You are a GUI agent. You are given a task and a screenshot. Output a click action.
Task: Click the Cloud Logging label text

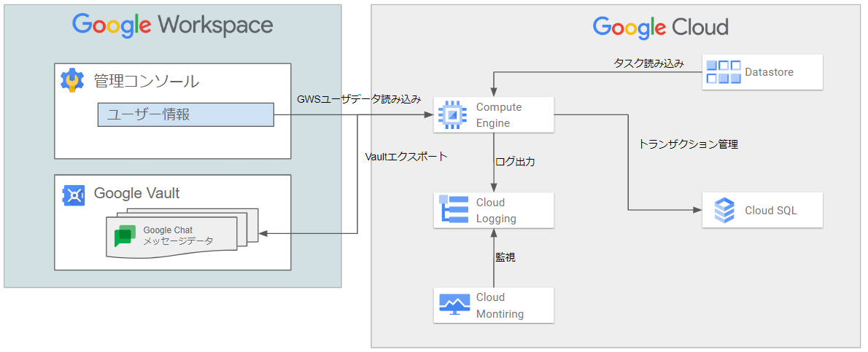tap(496, 211)
